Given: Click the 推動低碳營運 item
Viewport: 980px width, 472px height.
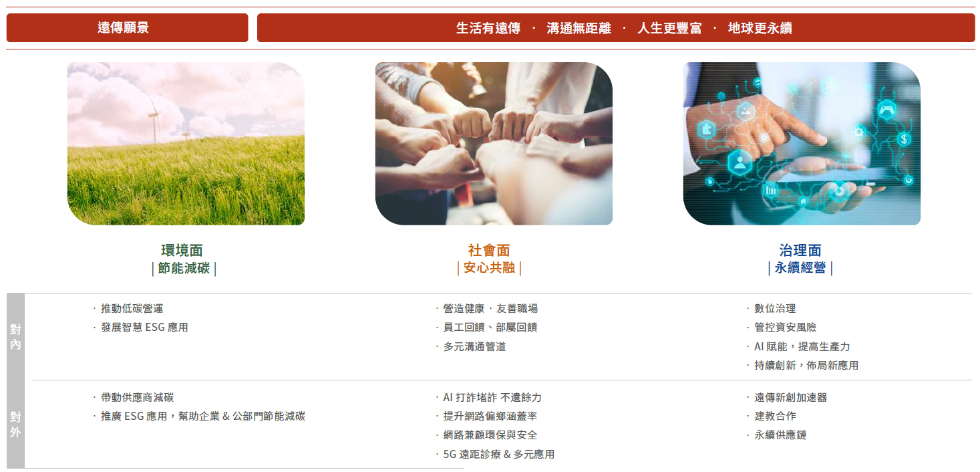Looking at the screenshot, I should pyautogui.click(x=132, y=309).
